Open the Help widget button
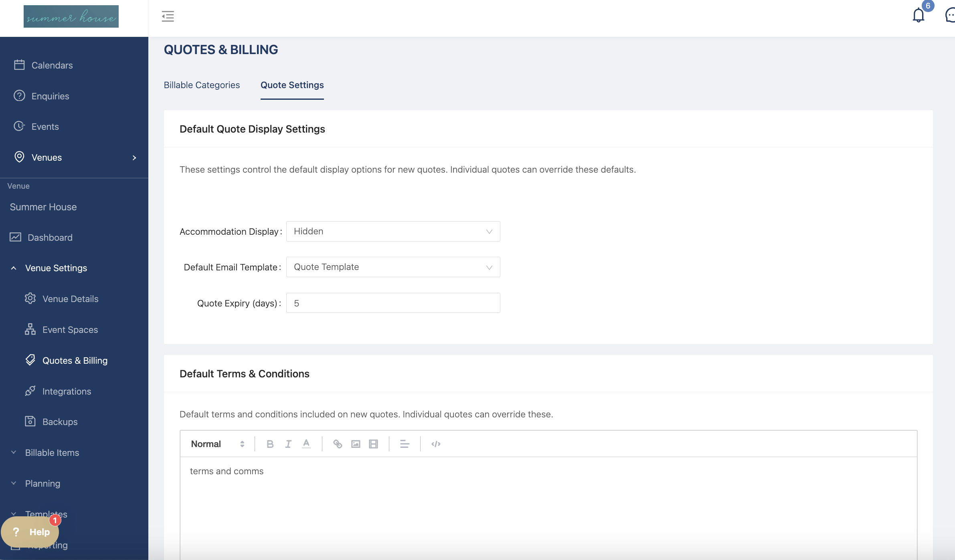The width and height of the screenshot is (955, 560). click(x=30, y=532)
